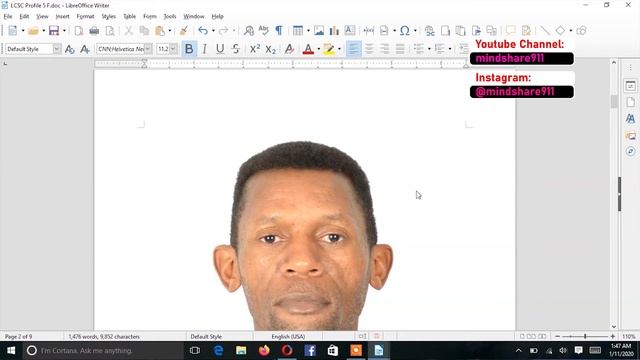
Task: Select the Clone Formatting paintbrush icon
Action: click(184, 31)
